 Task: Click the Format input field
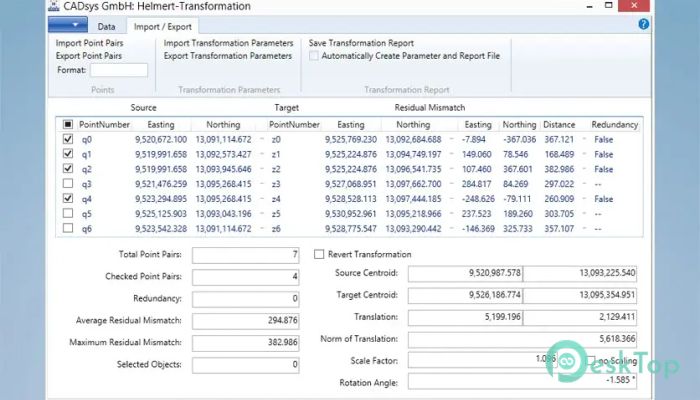click(x=118, y=70)
